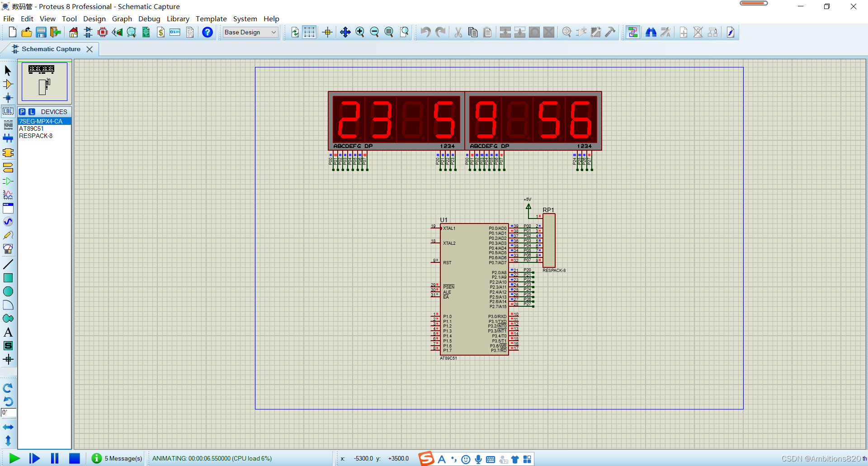Select Terminals mode tool
Screen dimensions: 868x466
(x=8, y=168)
